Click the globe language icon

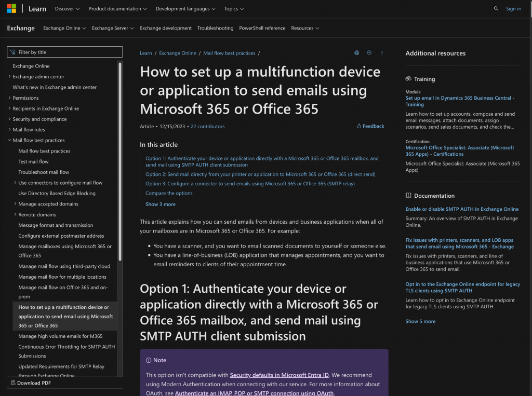356,53
